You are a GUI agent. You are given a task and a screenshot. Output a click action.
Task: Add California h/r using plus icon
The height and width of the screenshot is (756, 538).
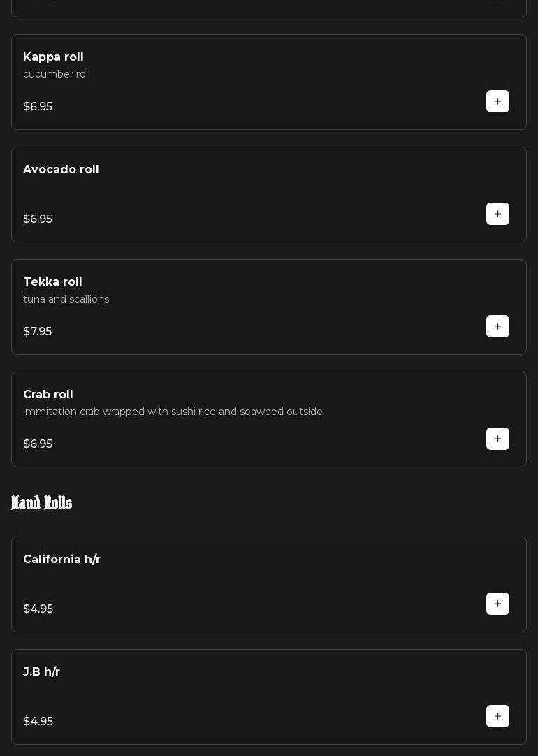[x=497, y=604]
